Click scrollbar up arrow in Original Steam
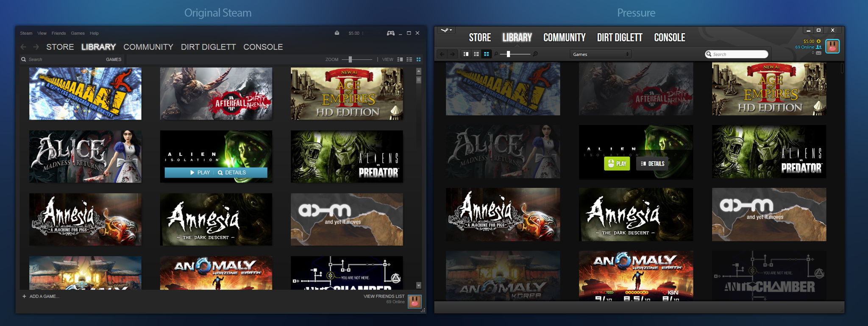The width and height of the screenshot is (868, 326). click(x=419, y=71)
